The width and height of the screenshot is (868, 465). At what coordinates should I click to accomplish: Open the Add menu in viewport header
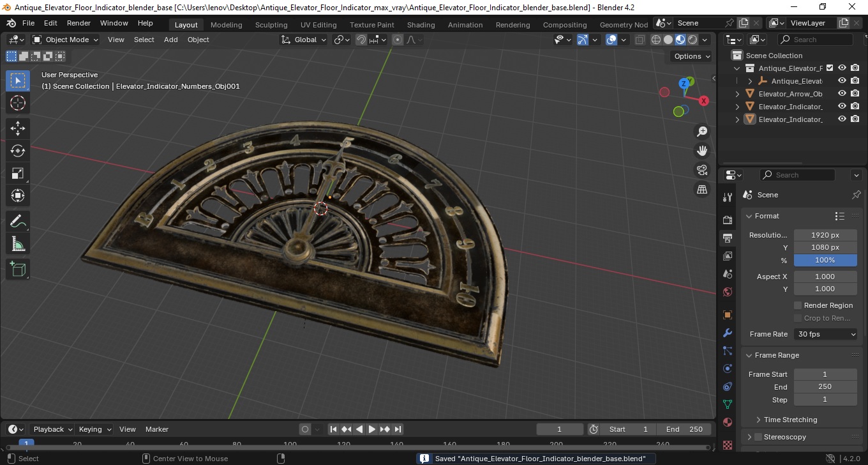[171, 40]
